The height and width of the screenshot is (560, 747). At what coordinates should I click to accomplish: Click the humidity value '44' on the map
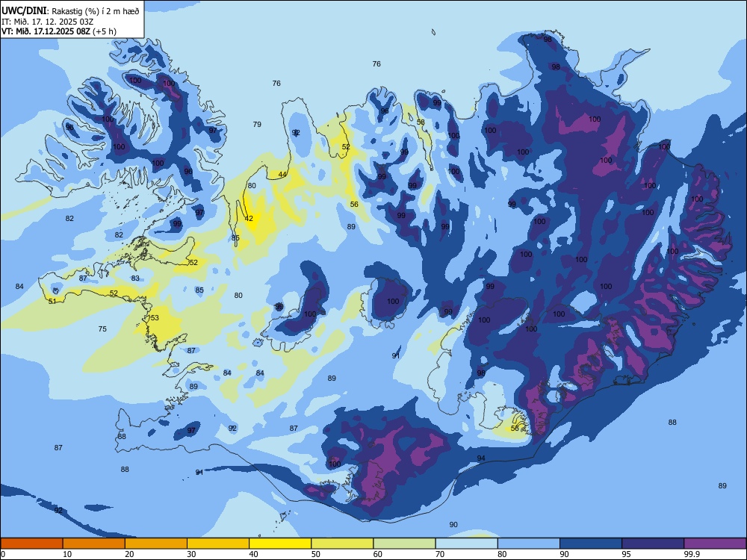pyautogui.click(x=282, y=174)
